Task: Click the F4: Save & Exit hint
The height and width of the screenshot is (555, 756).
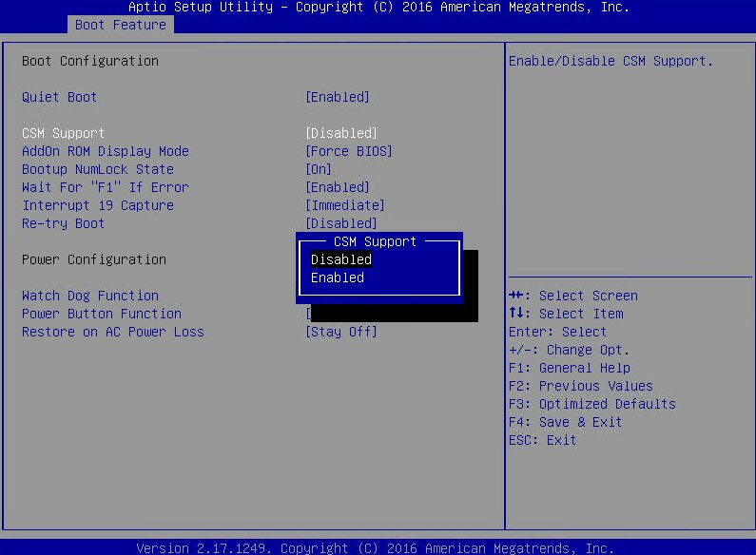Action: pyautogui.click(x=566, y=422)
